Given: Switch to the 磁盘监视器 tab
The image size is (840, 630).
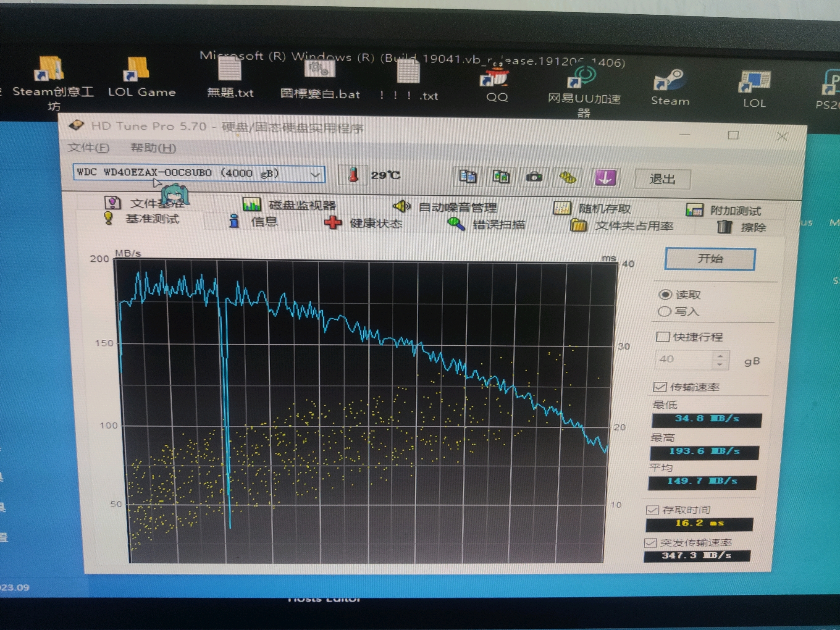Looking at the screenshot, I should coord(290,205).
